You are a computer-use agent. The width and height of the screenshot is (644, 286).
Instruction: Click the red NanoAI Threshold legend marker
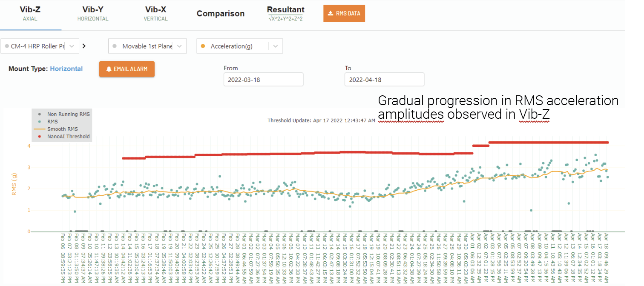pos(40,137)
